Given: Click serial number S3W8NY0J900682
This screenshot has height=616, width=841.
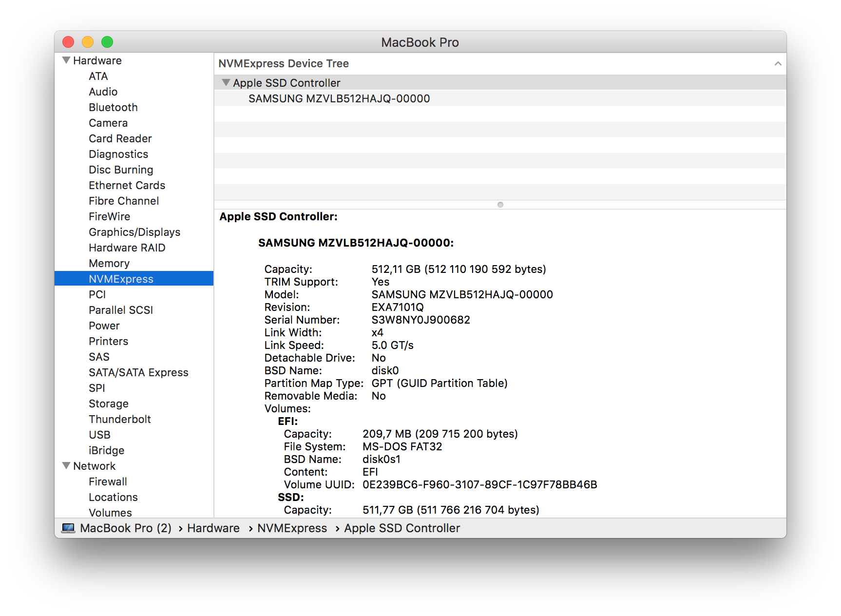Looking at the screenshot, I should coord(421,320).
